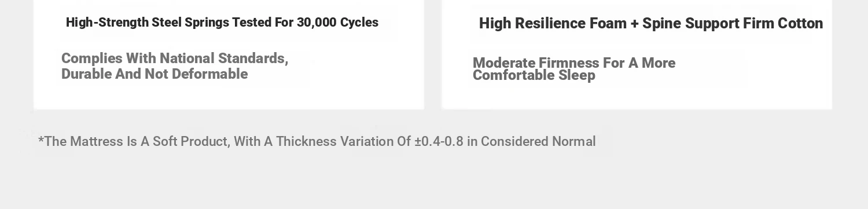868x209 pixels.
Task: Click the High-Strength Steel Springs heading
Action: click(222, 23)
